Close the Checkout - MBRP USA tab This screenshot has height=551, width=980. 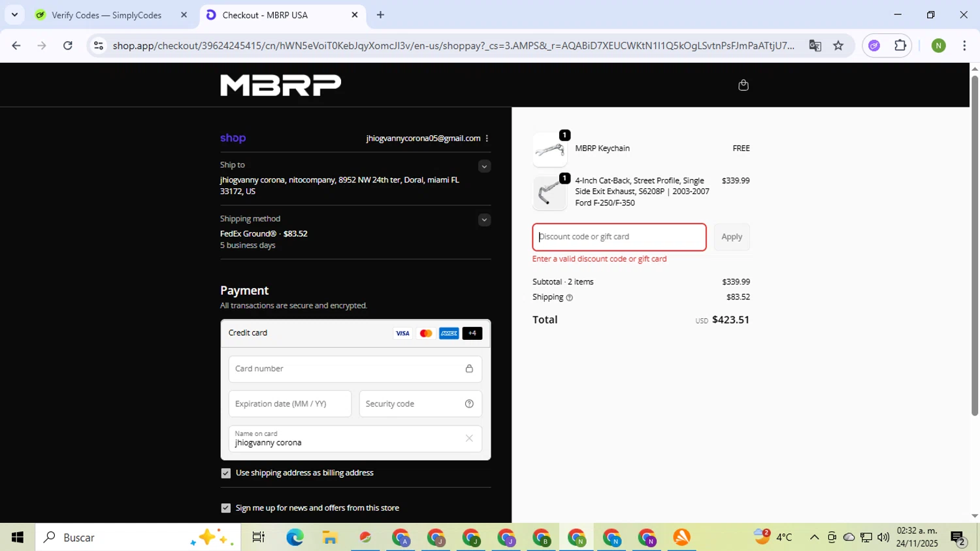(x=355, y=15)
